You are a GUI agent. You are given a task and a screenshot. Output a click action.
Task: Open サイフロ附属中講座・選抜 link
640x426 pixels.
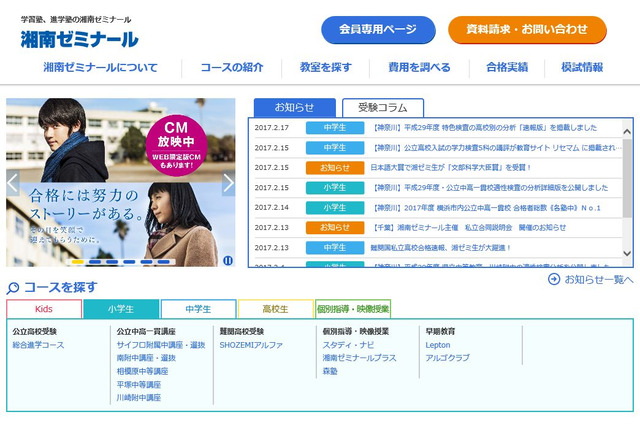(x=161, y=345)
